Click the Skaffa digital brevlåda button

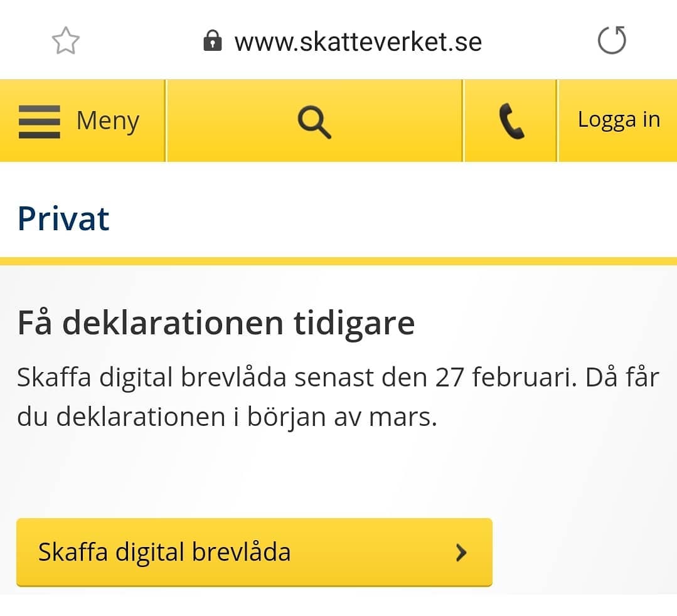point(254,552)
